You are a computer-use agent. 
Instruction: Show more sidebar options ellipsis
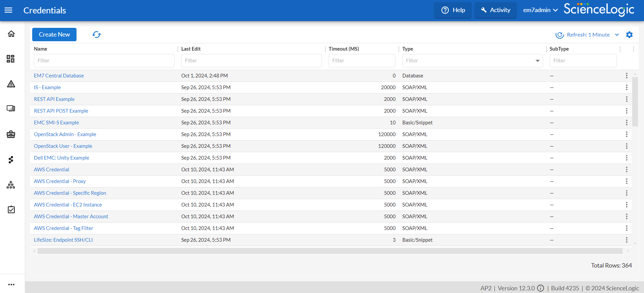coord(11,284)
